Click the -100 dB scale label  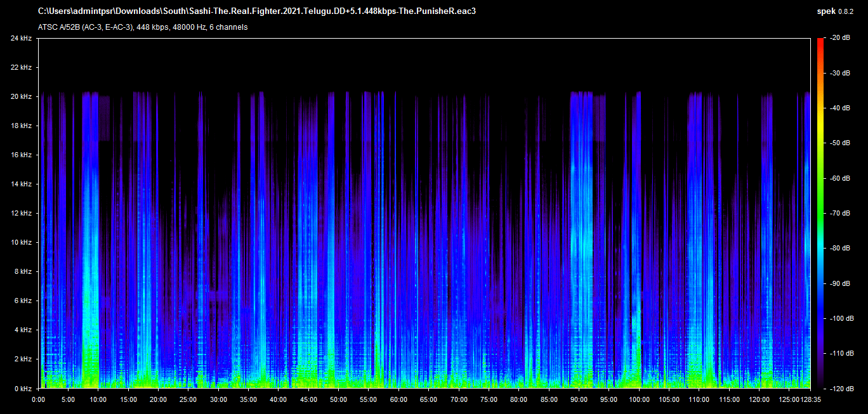coord(842,318)
